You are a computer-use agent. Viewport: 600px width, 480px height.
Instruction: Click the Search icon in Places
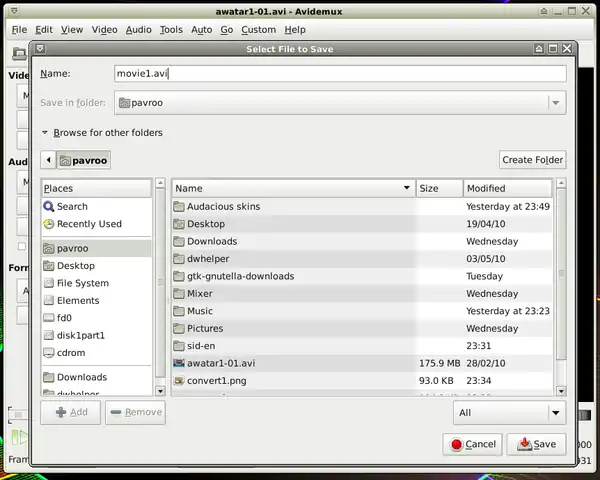point(49,207)
